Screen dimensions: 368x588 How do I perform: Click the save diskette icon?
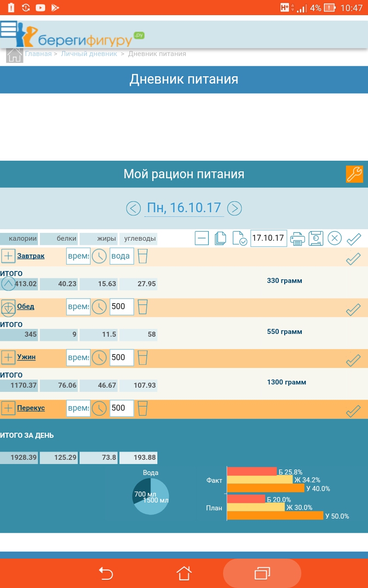[316, 238]
